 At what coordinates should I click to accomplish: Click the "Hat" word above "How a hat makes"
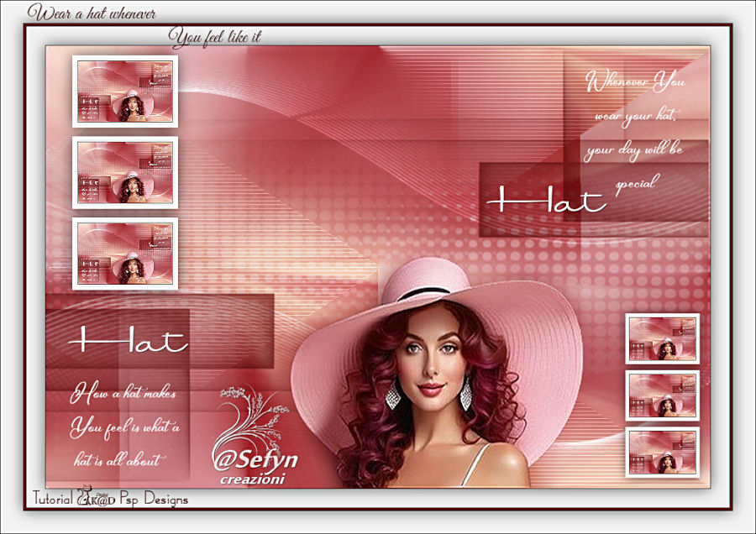coord(129,339)
